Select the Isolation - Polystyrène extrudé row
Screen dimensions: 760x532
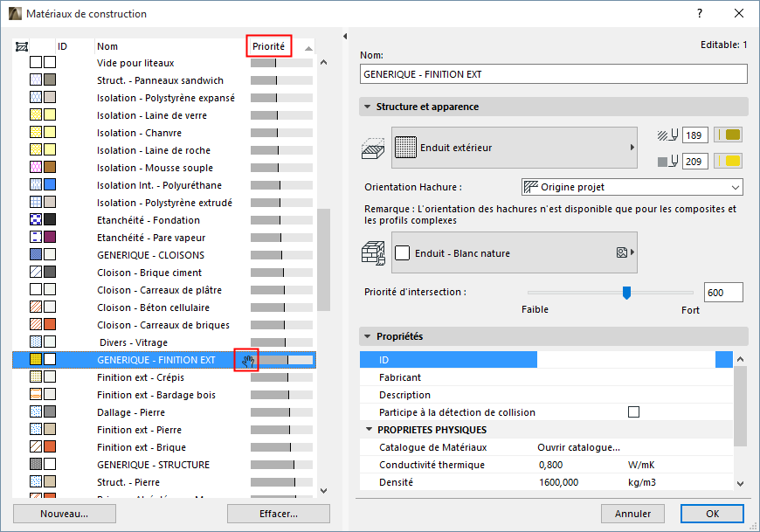click(x=164, y=203)
